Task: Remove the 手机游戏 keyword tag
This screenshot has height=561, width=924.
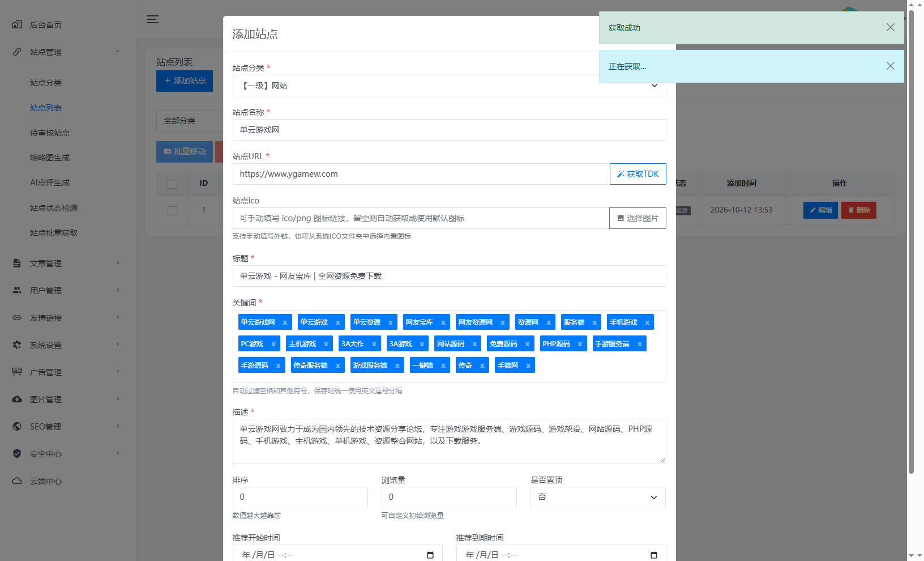Action: [x=647, y=322]
